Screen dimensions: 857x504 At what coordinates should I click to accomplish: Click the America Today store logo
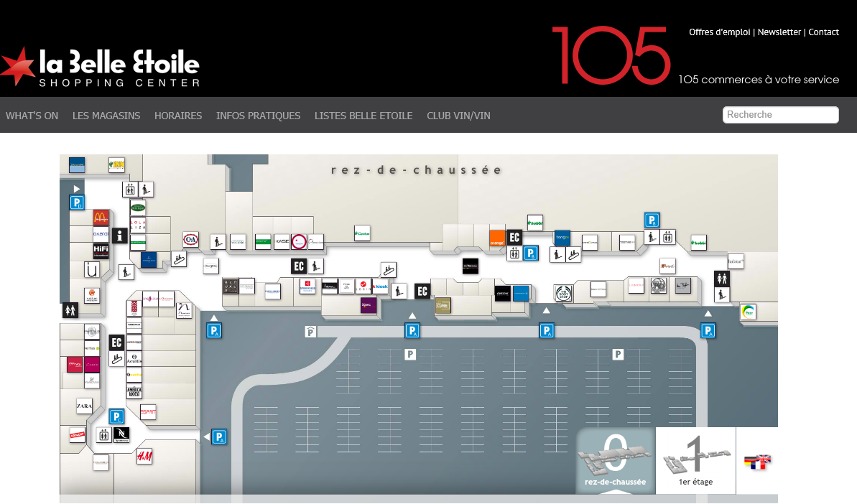(x=134, y=391)
